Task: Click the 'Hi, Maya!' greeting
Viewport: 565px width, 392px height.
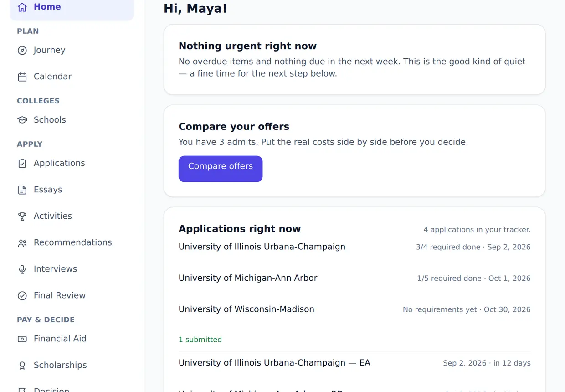Action: click(195, 8)
